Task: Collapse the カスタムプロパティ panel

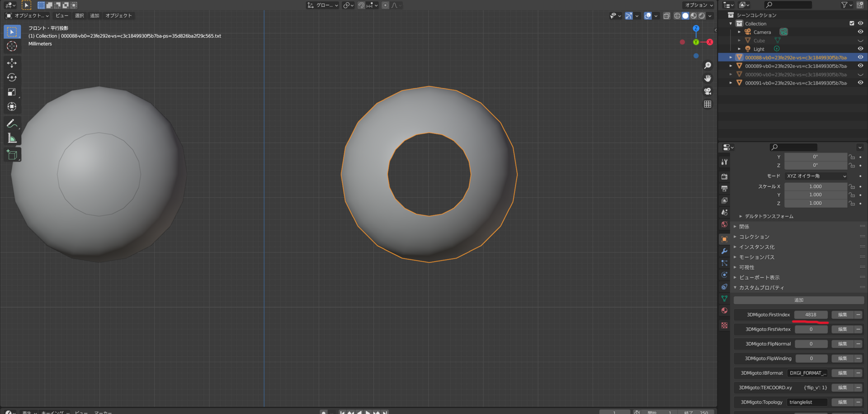Action: click(761, 288)
